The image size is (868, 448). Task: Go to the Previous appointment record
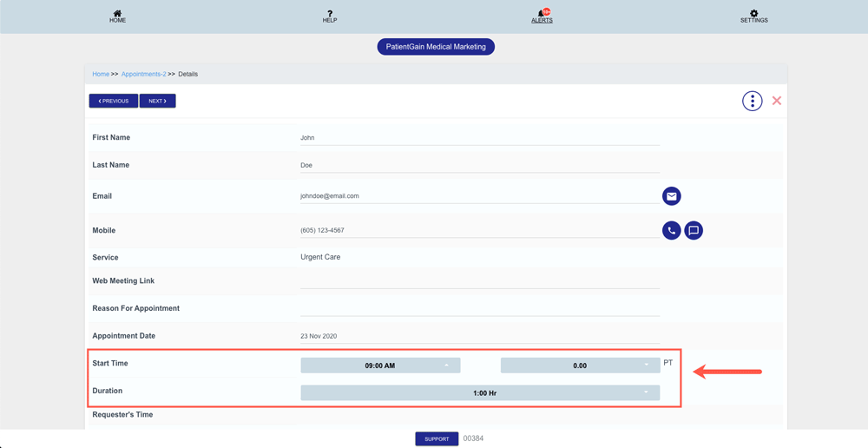[114, 101]
